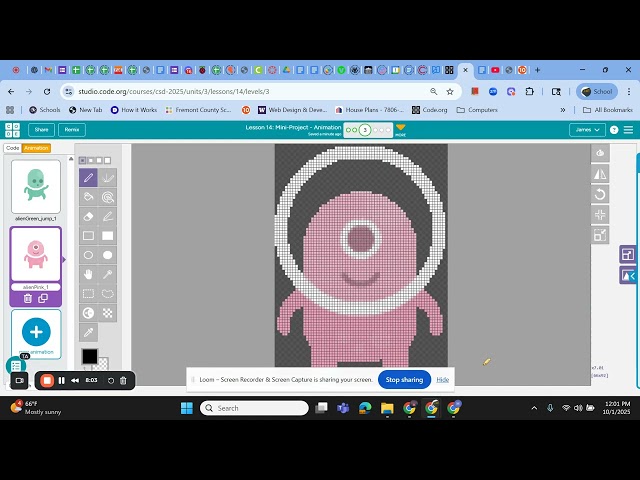The image size is (640, 480).
Task: Show hidden system tray icons
Action: point(534,408)
